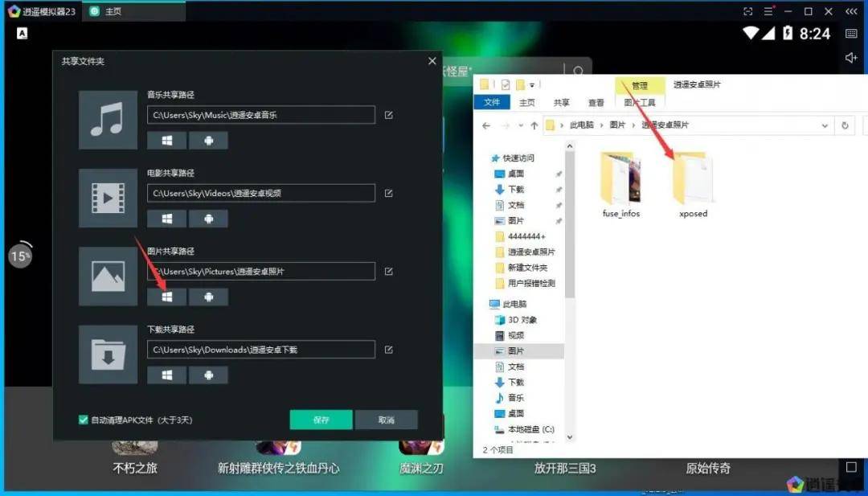The width and height of the screenshot is (868, 496).
Task: Select 视频 under 此电脑
Action: coord(510,335)
